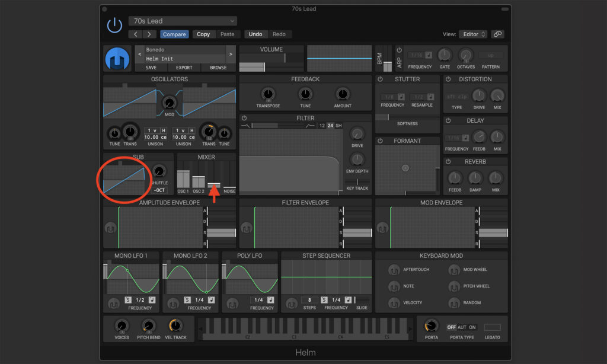Select the Mono LFO 1 modulation source icon

click(114, 304)
